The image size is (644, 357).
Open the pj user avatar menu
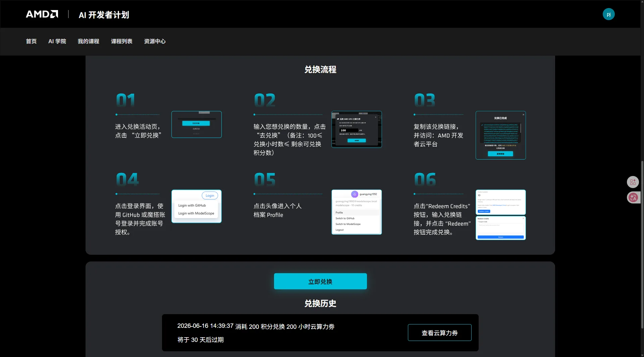[x=608, y=14]
